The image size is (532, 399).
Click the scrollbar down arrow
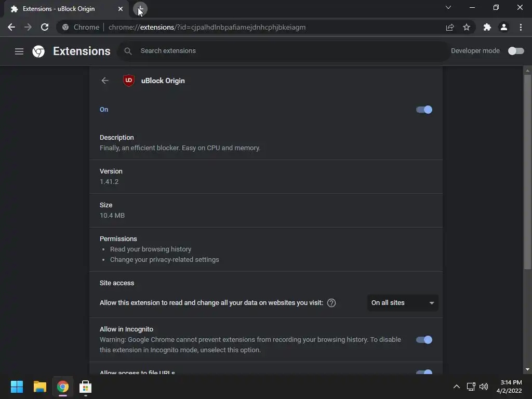click(x=527, y=369)
